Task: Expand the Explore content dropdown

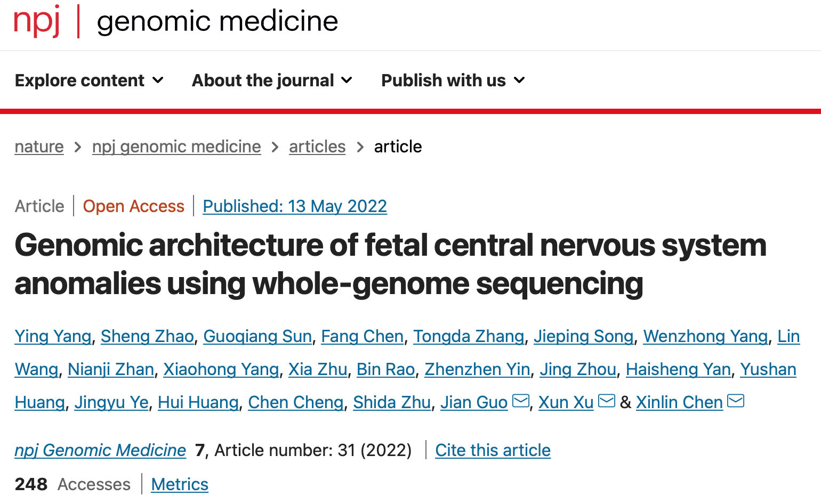Action: [89, 80]
